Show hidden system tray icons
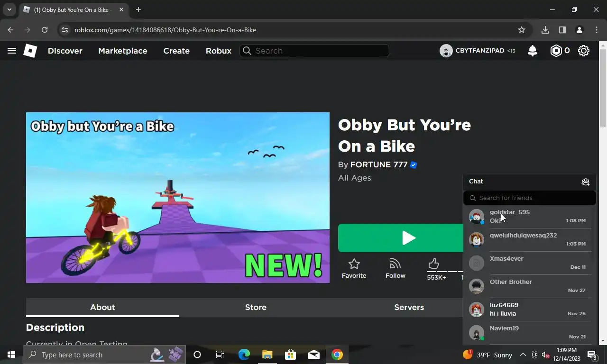The width and height of the screenshot is (607, 364). pyautogui.click(x=523, y=355)
